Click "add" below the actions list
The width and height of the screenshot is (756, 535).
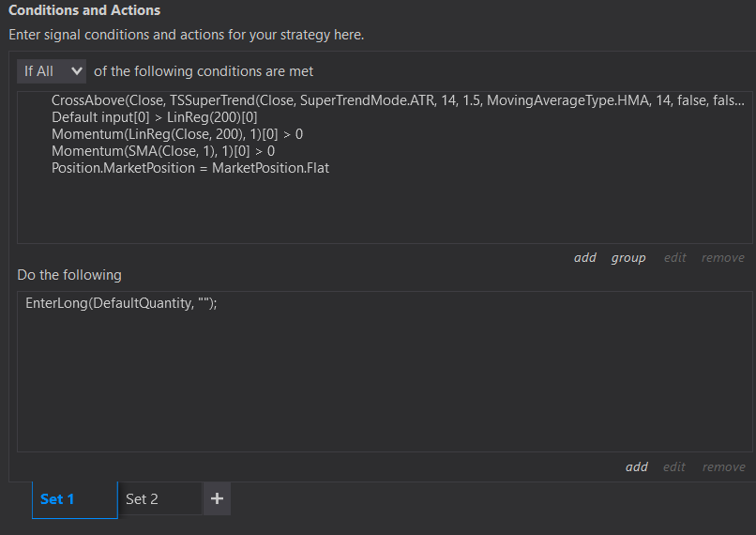click(x=637, y=466)
